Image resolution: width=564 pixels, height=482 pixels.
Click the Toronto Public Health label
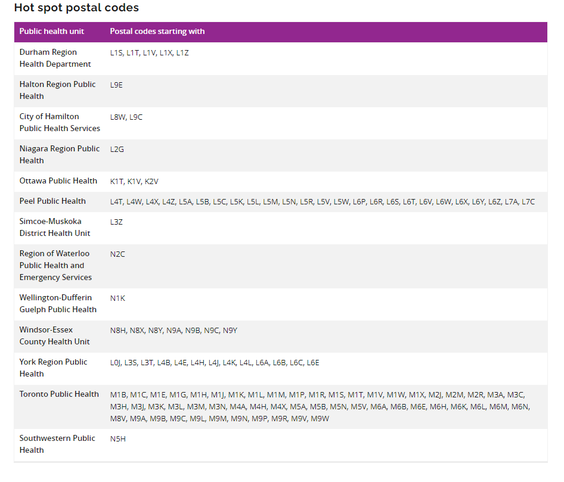point(59,394)
